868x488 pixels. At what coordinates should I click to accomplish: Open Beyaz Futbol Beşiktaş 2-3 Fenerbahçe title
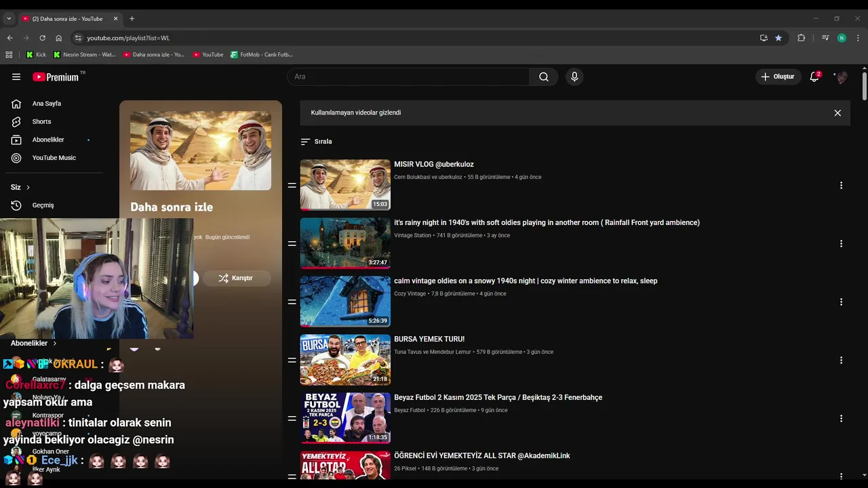point(498,397)
